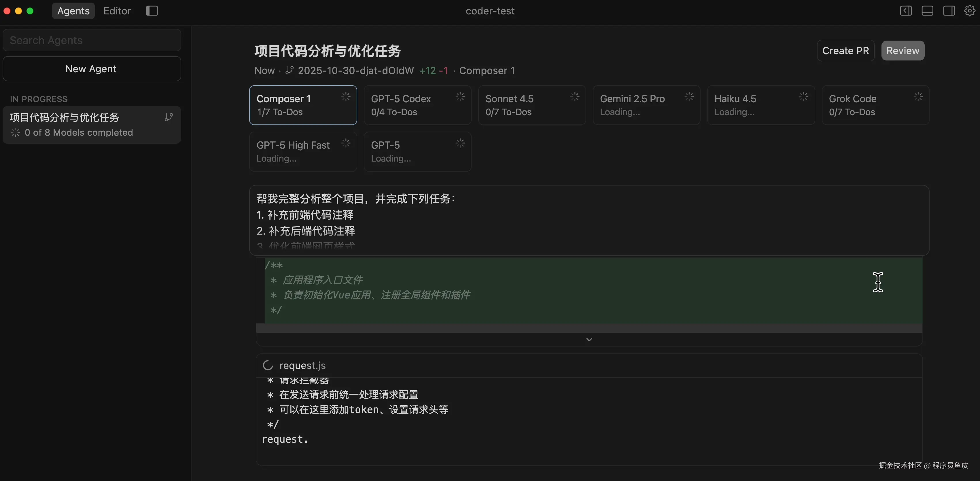The width and height of the screenshot is (980, 481).
Task: Toggle the left sidebar panel icon
Action: pyautogui.click(x=906, y=11)
